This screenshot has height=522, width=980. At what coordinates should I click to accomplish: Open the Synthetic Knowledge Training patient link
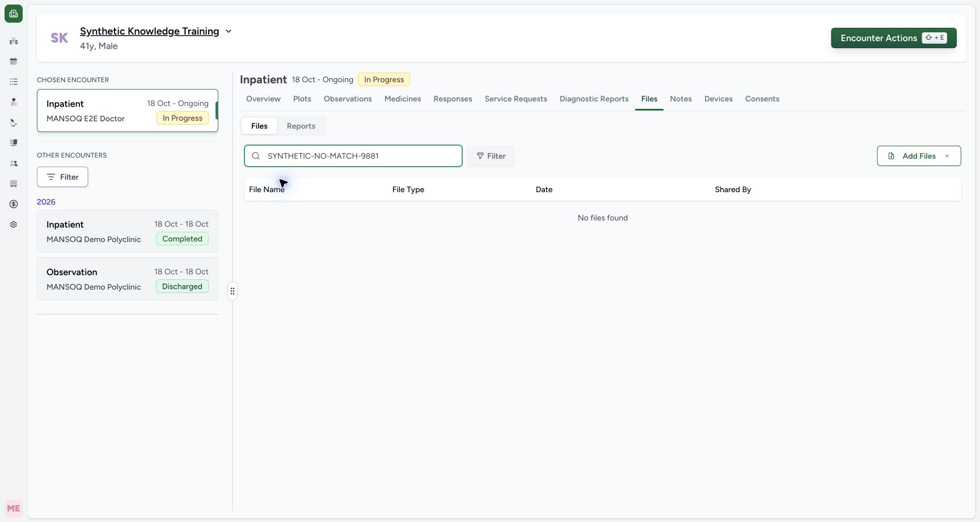tap(149, 31)
